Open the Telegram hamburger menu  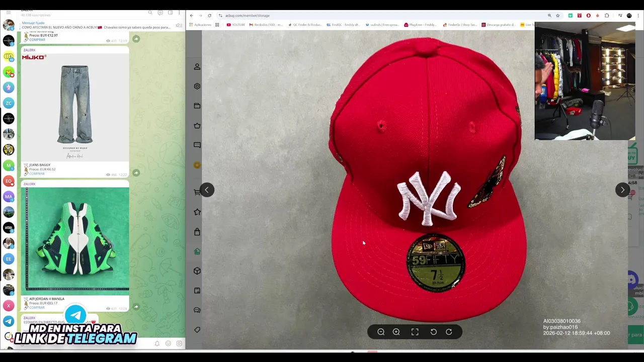point(8,13)
